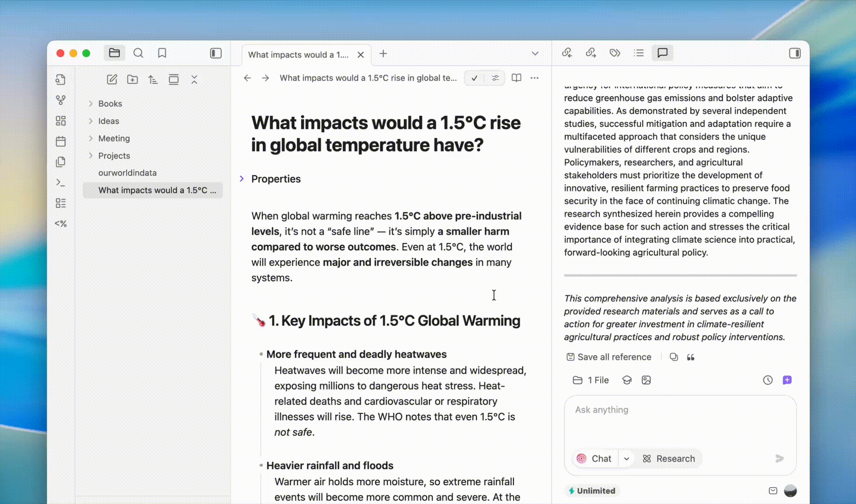The image size is (856, 504).
Task: Switch to 'What impacts would a 1....' tab
Action: click(299, 55)
